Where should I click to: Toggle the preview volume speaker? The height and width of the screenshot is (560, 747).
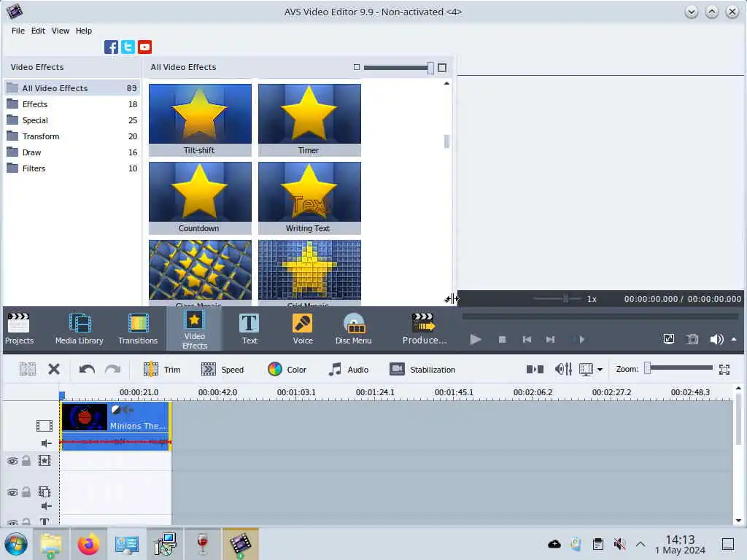tap(716, 339)
